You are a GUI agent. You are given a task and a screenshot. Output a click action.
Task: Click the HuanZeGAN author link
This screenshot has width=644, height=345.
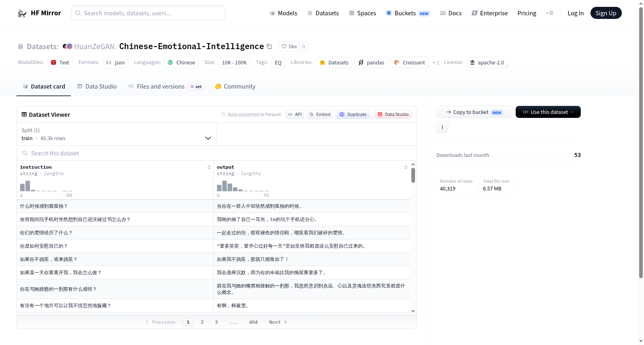click(x=94, y=46)
